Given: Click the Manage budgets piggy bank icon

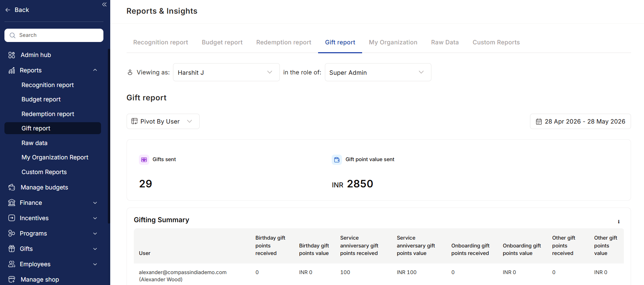Looking at the screenshot, I should 12,187.
